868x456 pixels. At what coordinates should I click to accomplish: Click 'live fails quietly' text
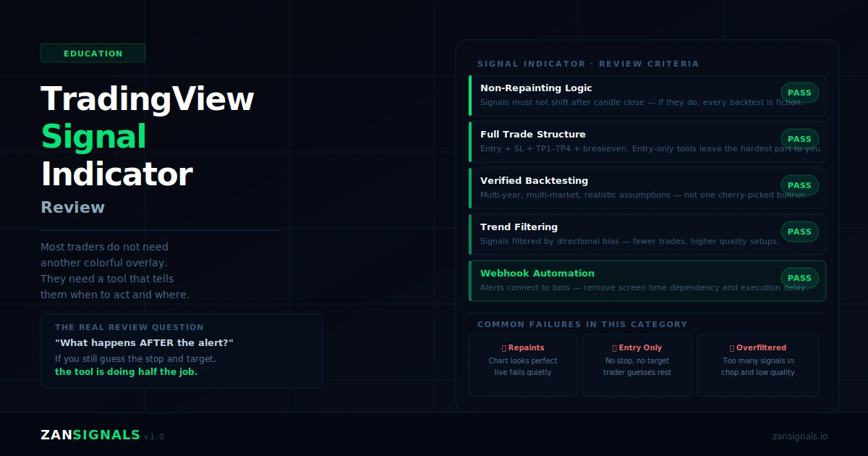[x=523, y=372]
